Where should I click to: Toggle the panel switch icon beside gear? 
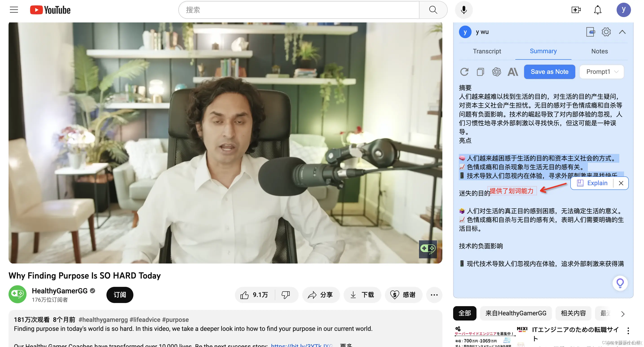pos(590,32)
